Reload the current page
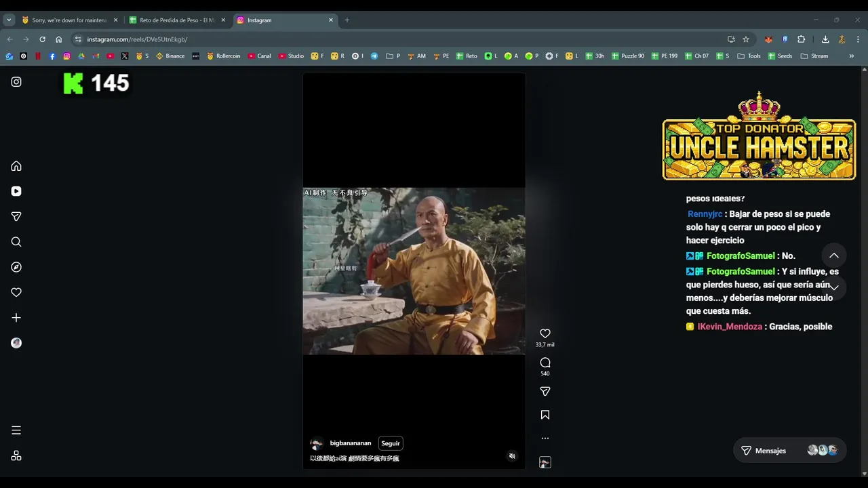This screenshot has height=488, width=868. [42, 39]
